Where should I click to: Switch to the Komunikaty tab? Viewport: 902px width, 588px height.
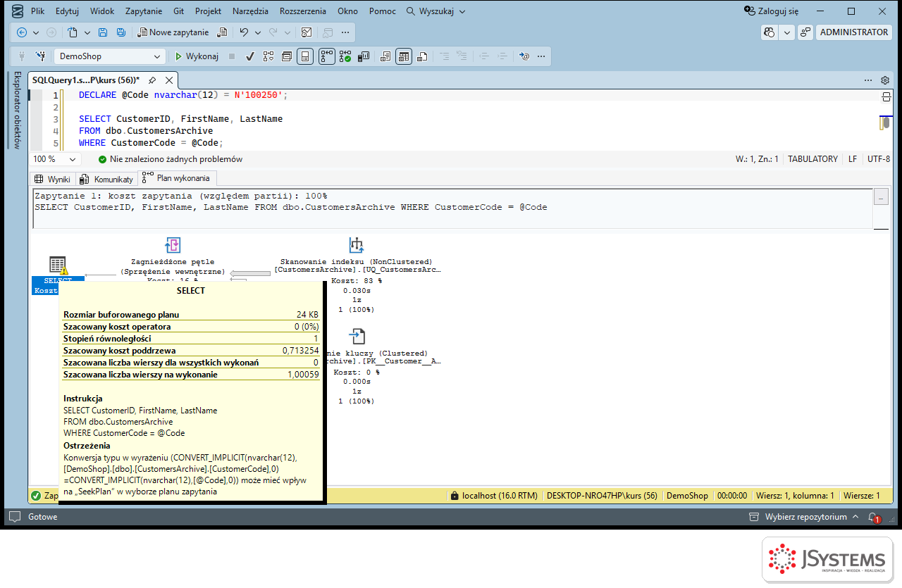click(106, 179)
